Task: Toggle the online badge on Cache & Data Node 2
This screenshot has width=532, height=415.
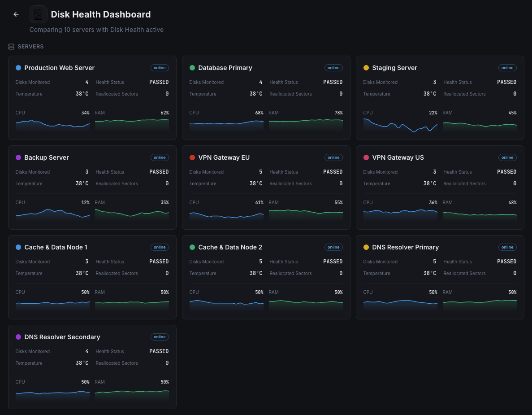Action: pos(333,247)
